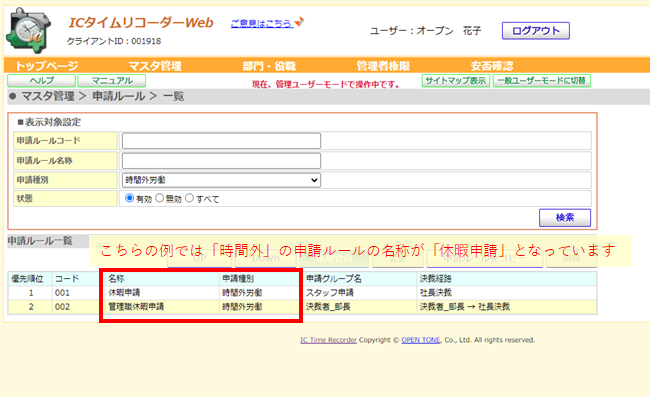Open the IC Time Recorder footer link
Viewport: 650px width, 397px height.
[x=328, y=340]
